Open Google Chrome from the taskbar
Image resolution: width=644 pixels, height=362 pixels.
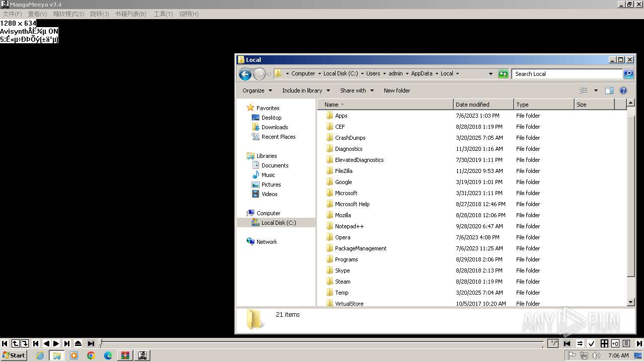[91, 355]
